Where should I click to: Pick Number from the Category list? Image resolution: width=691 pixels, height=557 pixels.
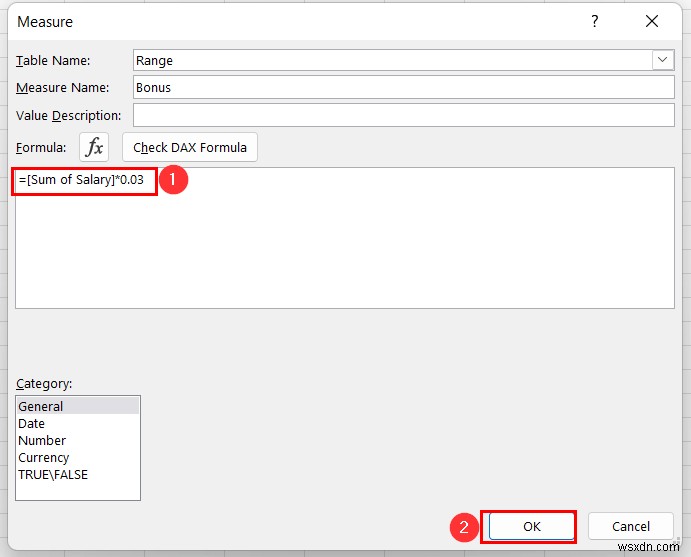tap(78, 440)
